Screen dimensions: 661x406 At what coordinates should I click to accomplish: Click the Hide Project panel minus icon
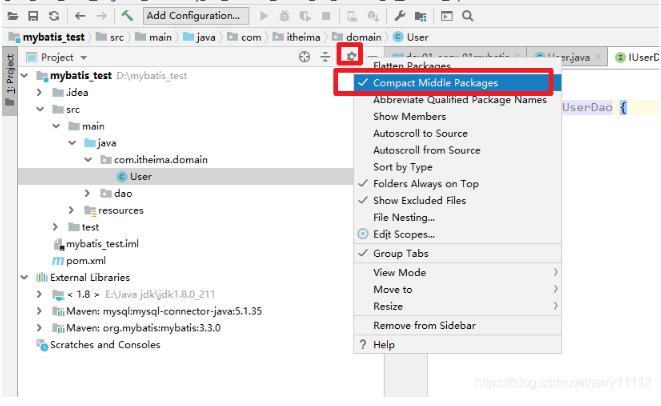[373, 56]
